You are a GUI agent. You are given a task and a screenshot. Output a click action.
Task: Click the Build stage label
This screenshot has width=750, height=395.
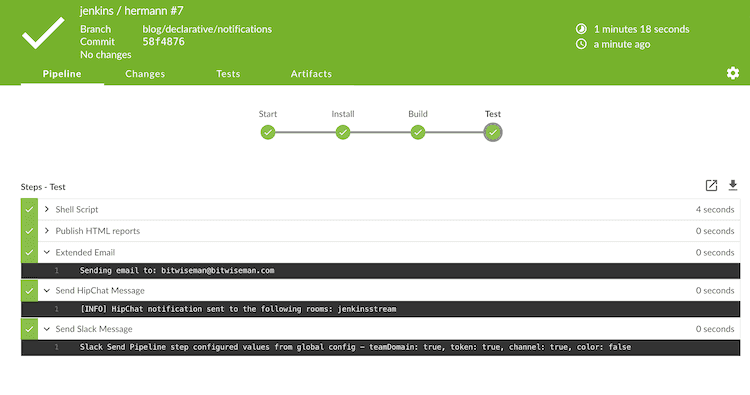pos(418,114)
